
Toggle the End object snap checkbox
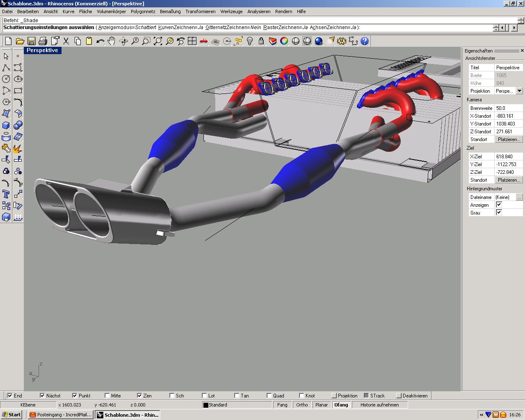(10, 396)
